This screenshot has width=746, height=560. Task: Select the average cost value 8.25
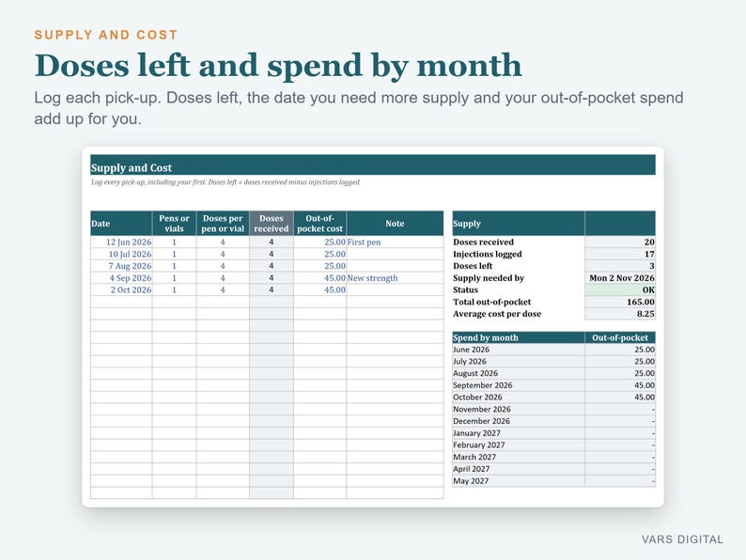point(620,314)
